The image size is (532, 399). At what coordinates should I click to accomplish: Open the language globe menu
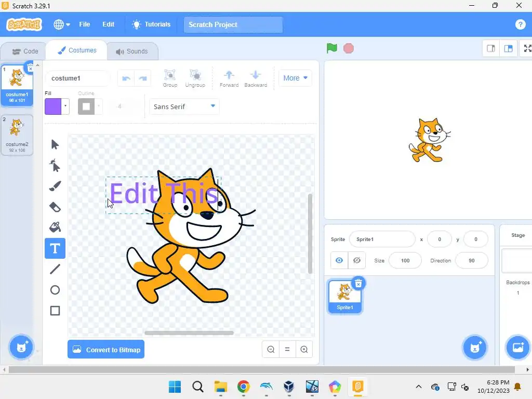pos(62,24)
